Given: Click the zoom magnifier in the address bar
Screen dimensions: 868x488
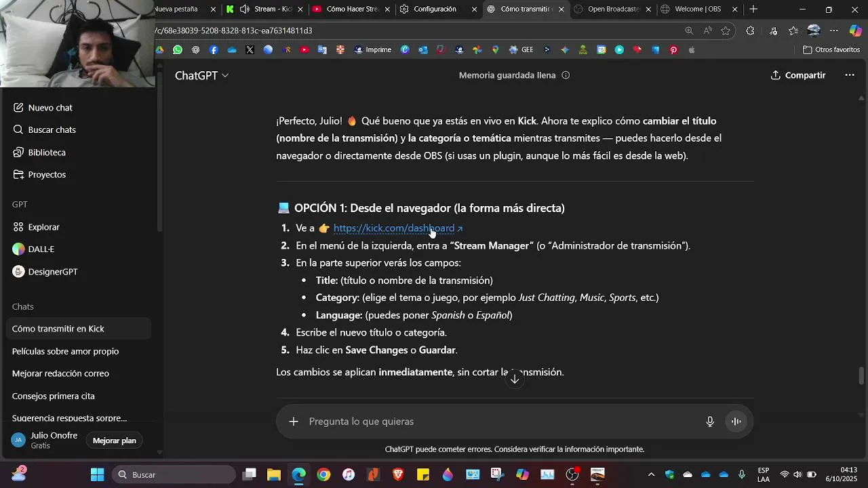Looking at the screenshot, I should click(689, 30).
